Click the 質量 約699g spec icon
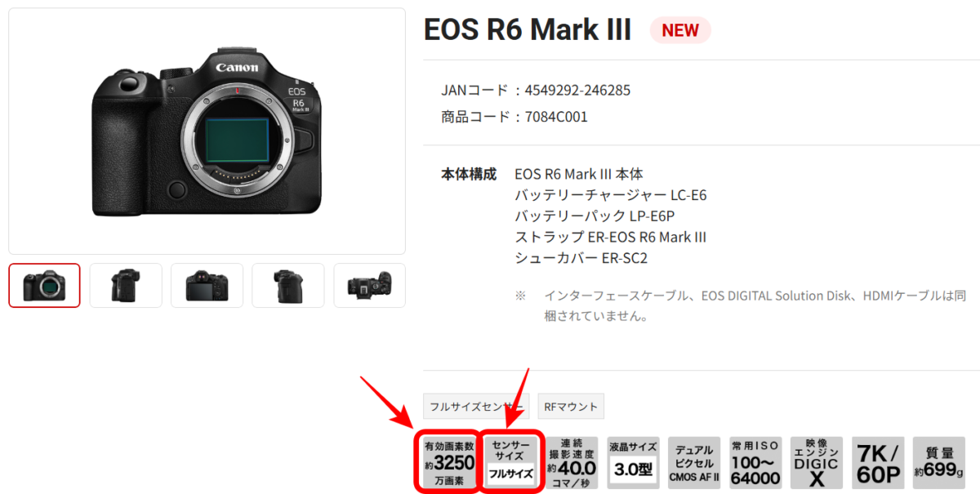980x494 pixels. pyautogui.click(x=939, y=462)
